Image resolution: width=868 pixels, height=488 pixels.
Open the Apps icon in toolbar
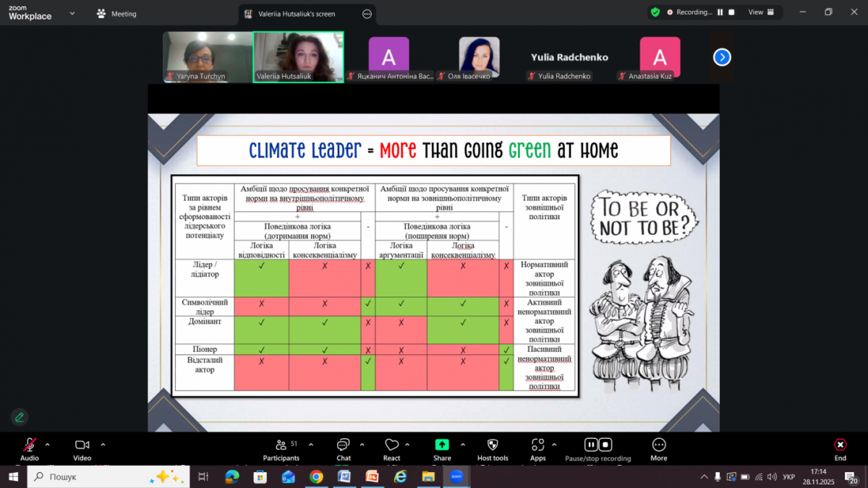tap(537, 445)
